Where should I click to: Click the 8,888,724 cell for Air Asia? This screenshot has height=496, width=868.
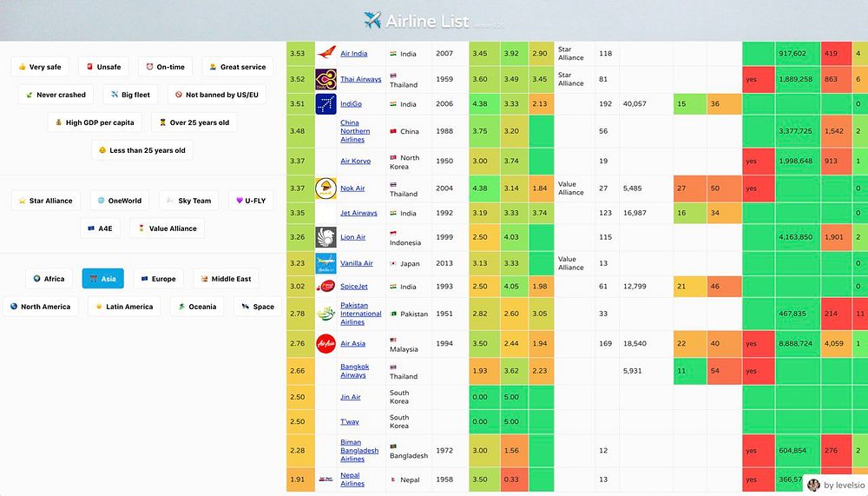(798, 344)
